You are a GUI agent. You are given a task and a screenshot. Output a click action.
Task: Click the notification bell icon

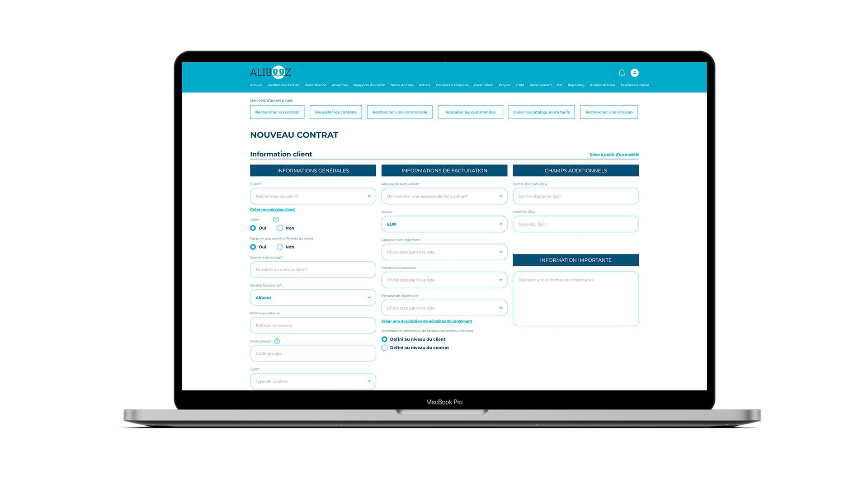coord(622,73)
